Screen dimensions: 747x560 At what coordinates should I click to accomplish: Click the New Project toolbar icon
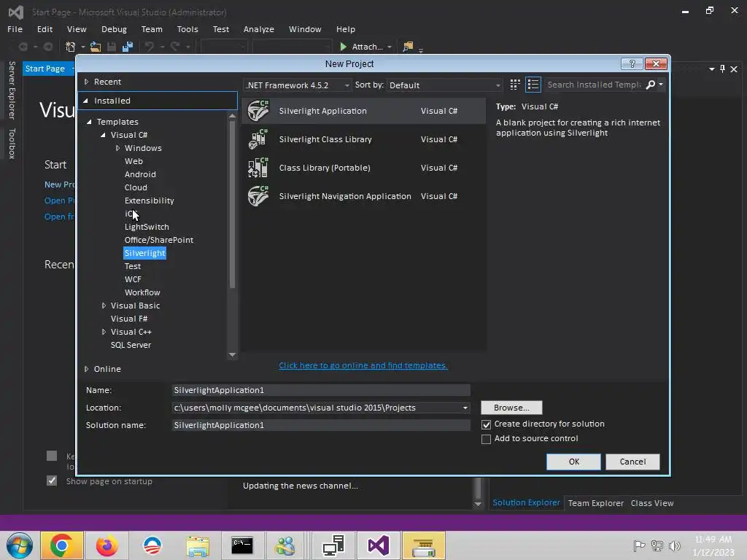[71, 47]
